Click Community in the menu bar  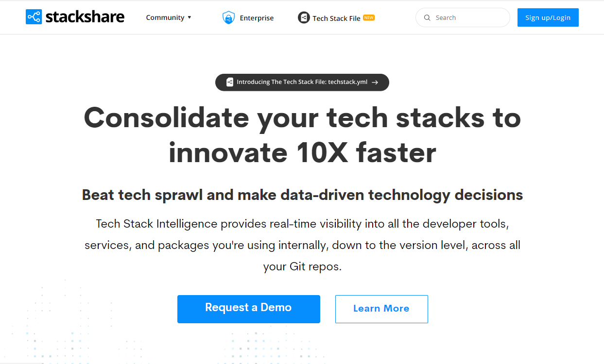click(165, 17)
